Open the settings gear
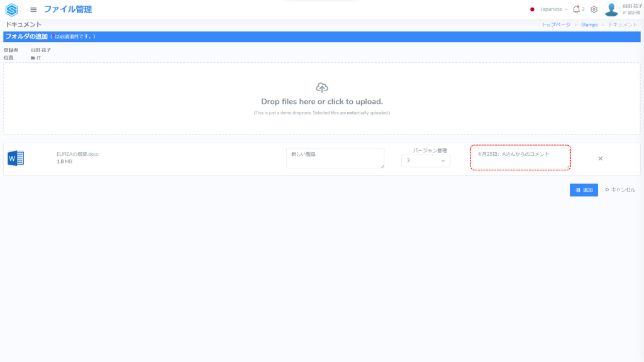The image size is (644, 362). 594,9
